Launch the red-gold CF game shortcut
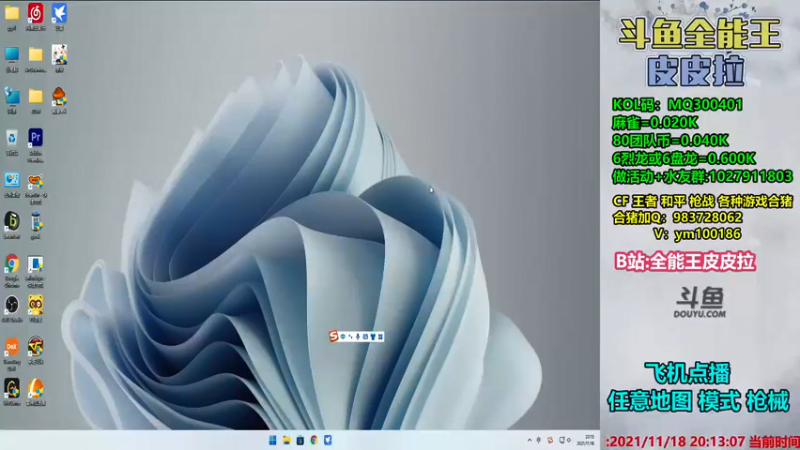Screen dimensions: 800x450 pyautogui.click(x=35, y=350)
